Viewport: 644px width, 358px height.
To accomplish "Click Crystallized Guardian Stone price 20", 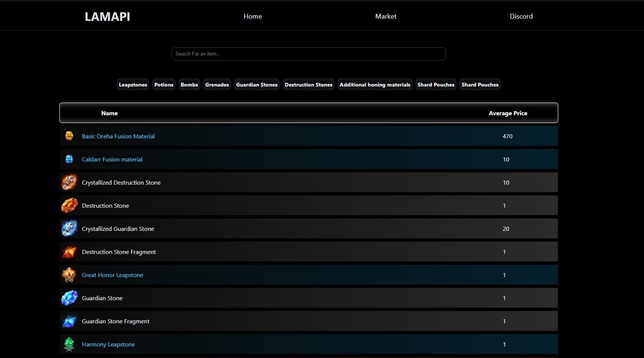I will (x=506, y=229).
